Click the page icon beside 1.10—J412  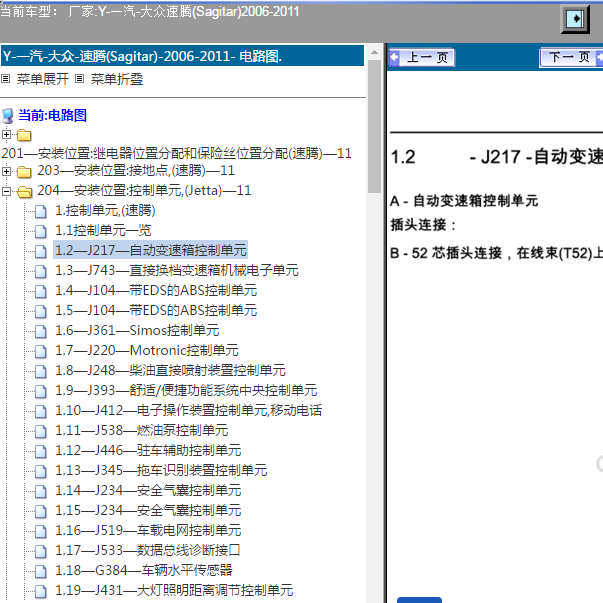[40, 411]
